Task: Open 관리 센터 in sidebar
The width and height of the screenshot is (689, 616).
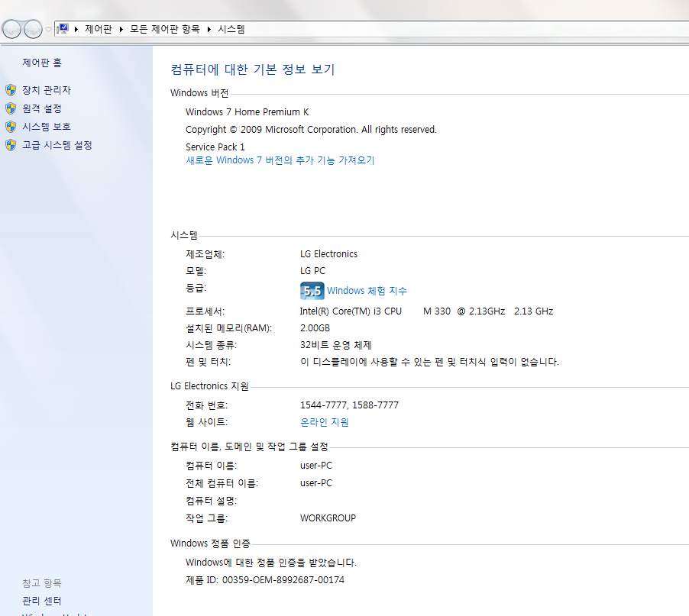Action: click(42, 601)
